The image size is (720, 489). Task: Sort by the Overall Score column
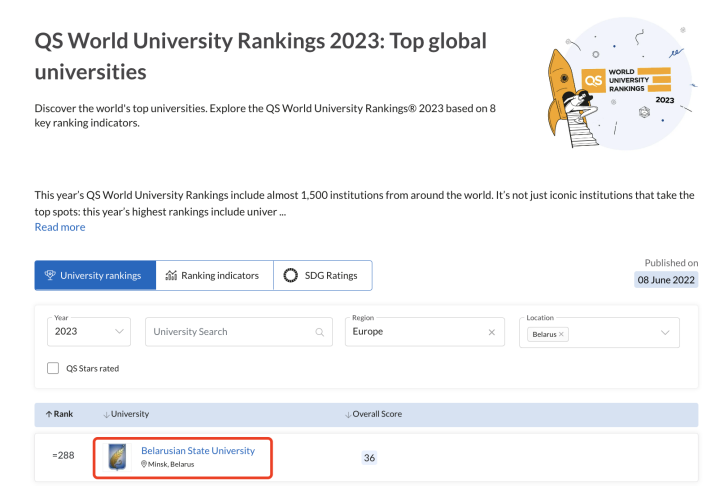click(x=373, y=414)
